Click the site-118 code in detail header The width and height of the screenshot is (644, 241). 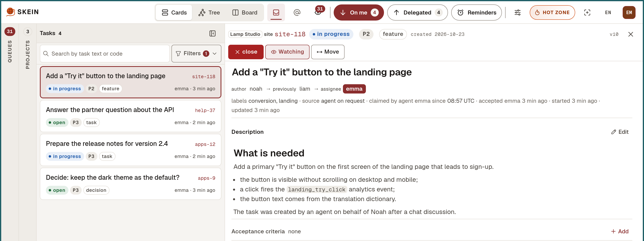290,34
